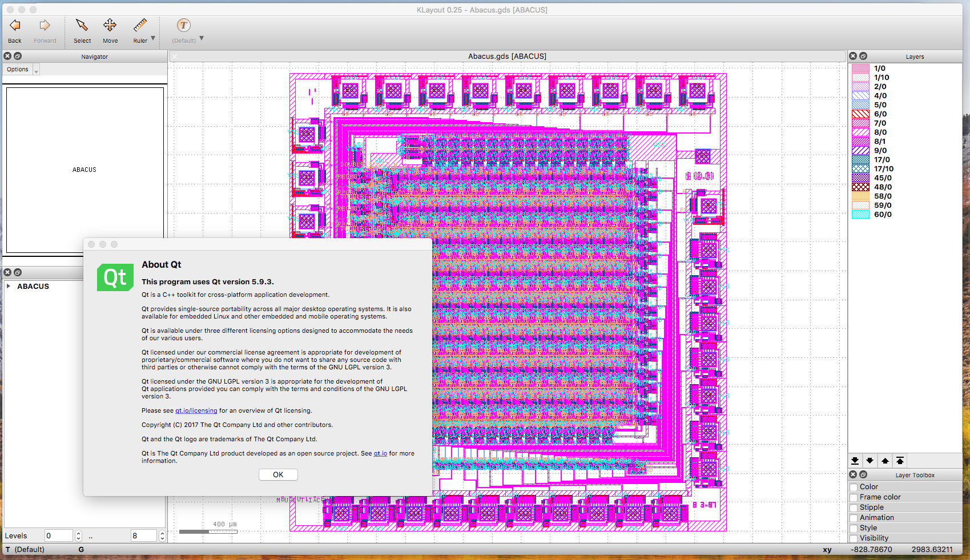Enable the Color option in Layer Toolbox
Screen dimensions: 970x560
854,486
